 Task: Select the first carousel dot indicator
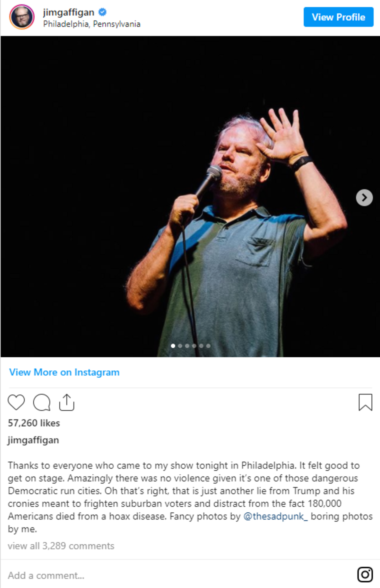click(173, 346)
